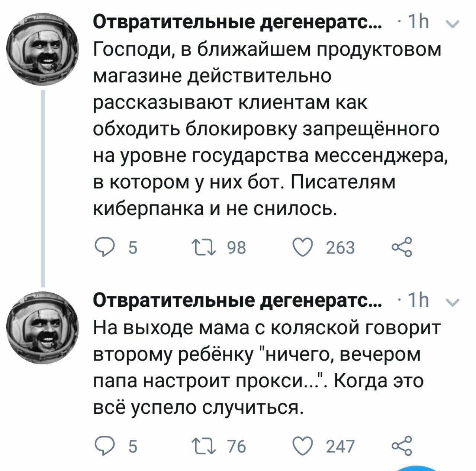476x471 pixels.
Task: Share the second tweet about the proxy
Action: [x=402, y=446]
